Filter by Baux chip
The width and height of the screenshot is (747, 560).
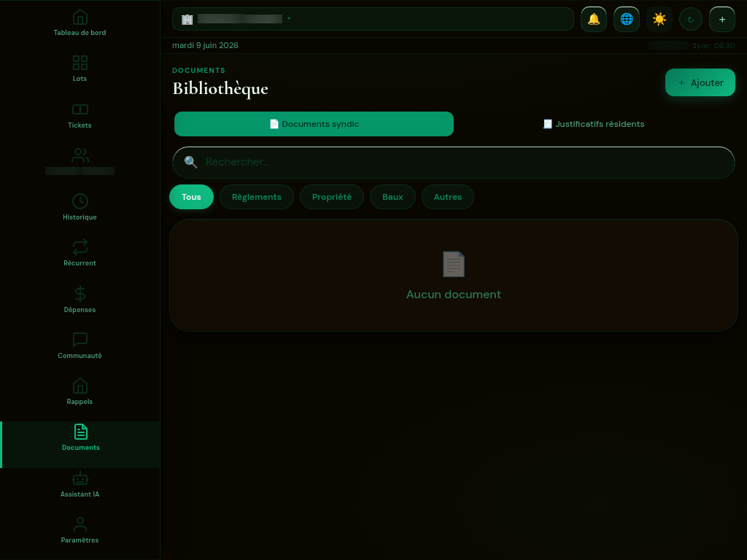[x=392, y=197]
